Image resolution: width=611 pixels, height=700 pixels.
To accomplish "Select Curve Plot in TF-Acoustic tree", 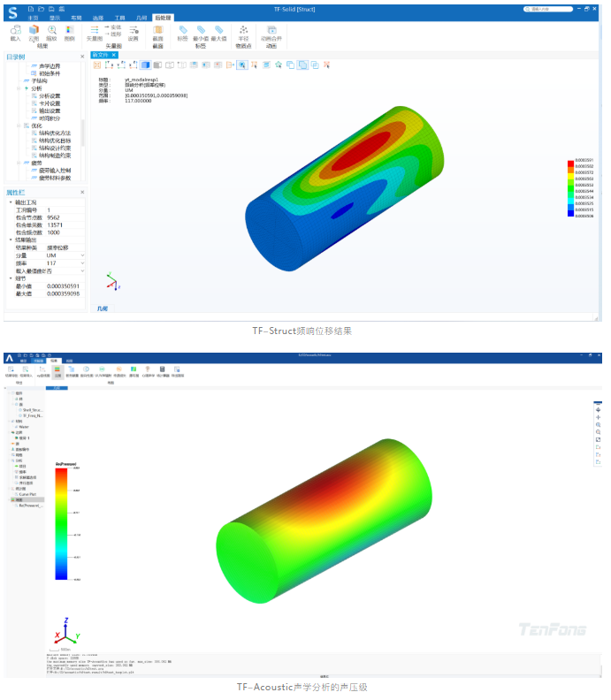I will pyautogui.click(x=27, y=494).
